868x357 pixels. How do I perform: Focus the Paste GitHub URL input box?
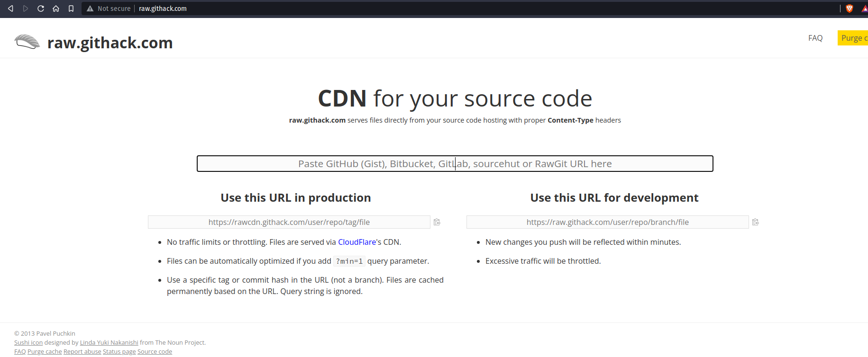tap(455, 164)
